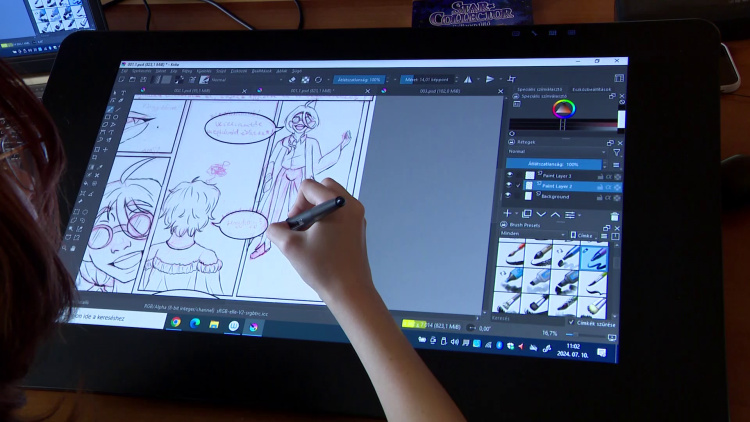Delete layer using the trash icon
This screenshot has width=750, height=422.
click(614, 215)
